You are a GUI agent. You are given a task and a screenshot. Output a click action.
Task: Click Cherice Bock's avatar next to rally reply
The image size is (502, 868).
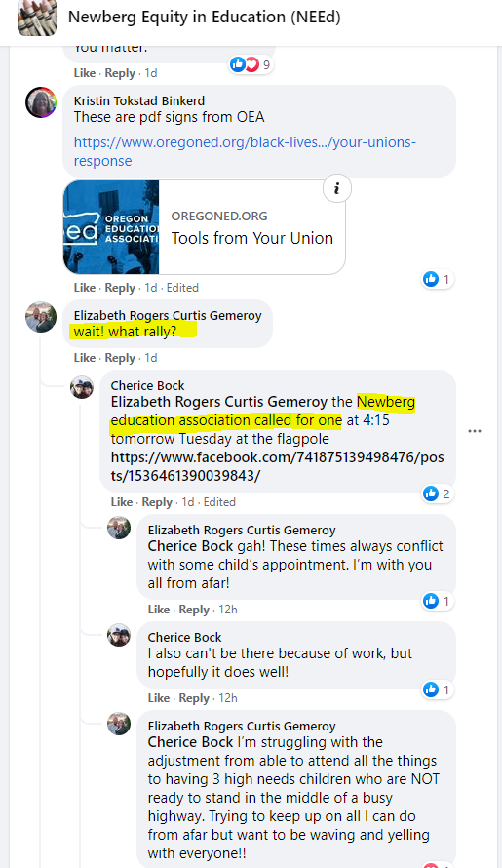82,387
